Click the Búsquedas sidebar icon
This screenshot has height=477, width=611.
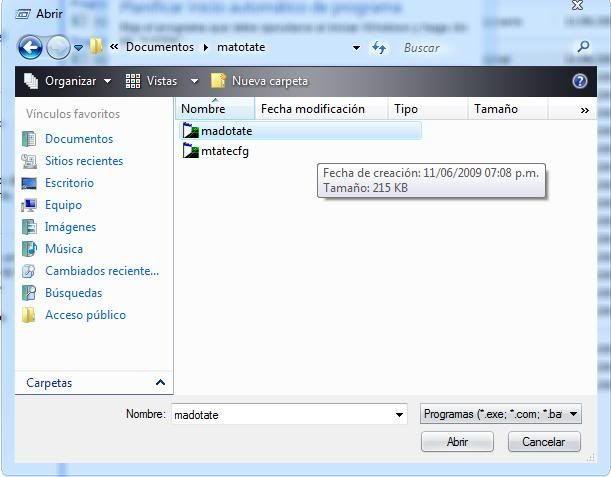[29, 293]
